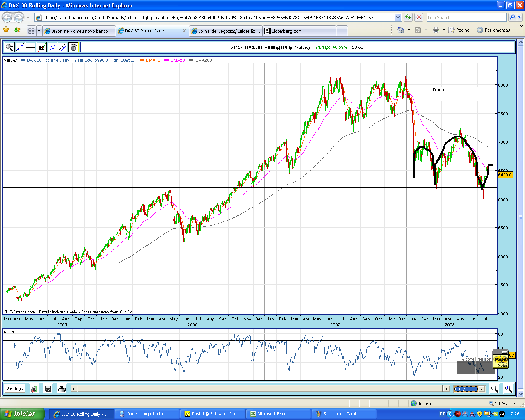525x420 pixels.
Task: Select the dotted line segment tool
Action: (x=52, y=47)
